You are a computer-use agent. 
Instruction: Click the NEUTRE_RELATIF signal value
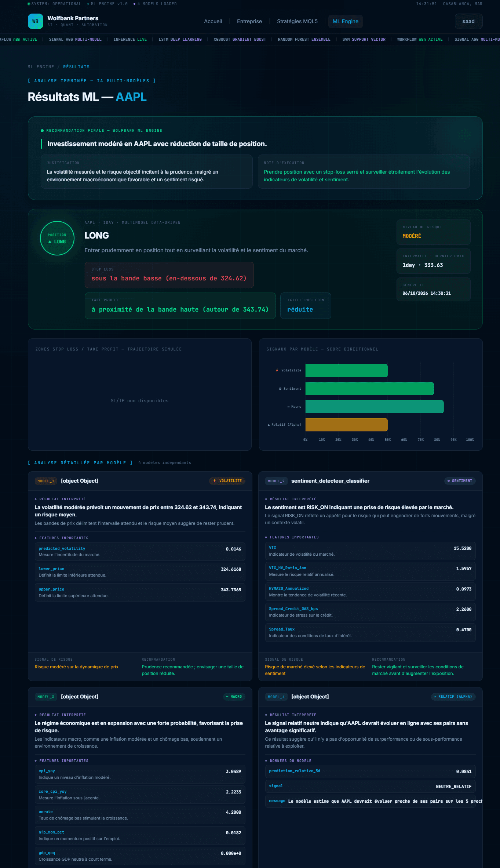coord(454,787)
